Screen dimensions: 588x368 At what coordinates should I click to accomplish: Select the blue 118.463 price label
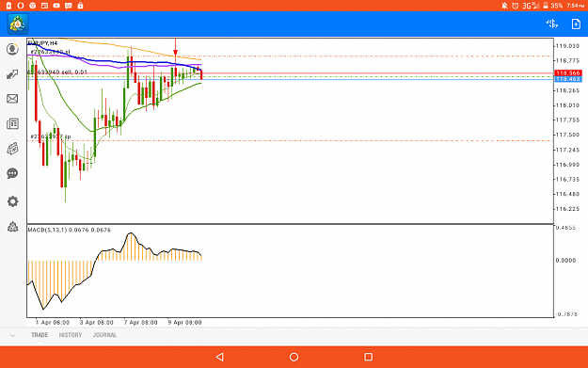[x=567, y=79]
